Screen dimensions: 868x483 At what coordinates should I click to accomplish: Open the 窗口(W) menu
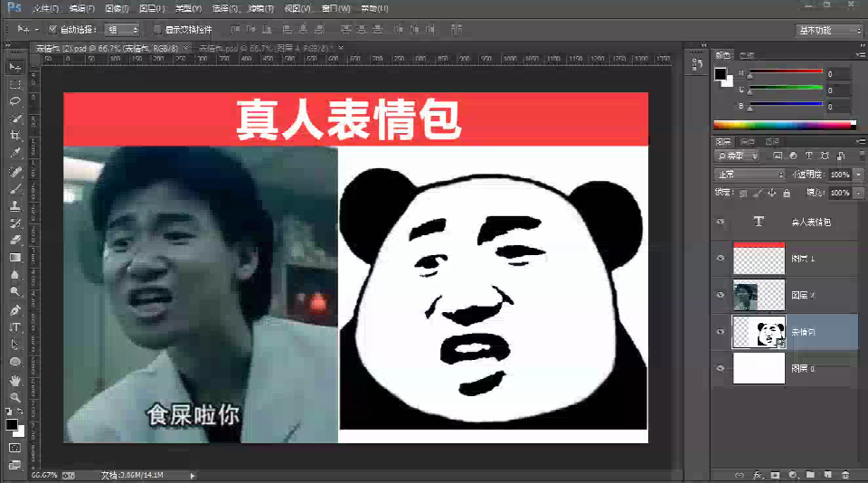coord(336,8)
